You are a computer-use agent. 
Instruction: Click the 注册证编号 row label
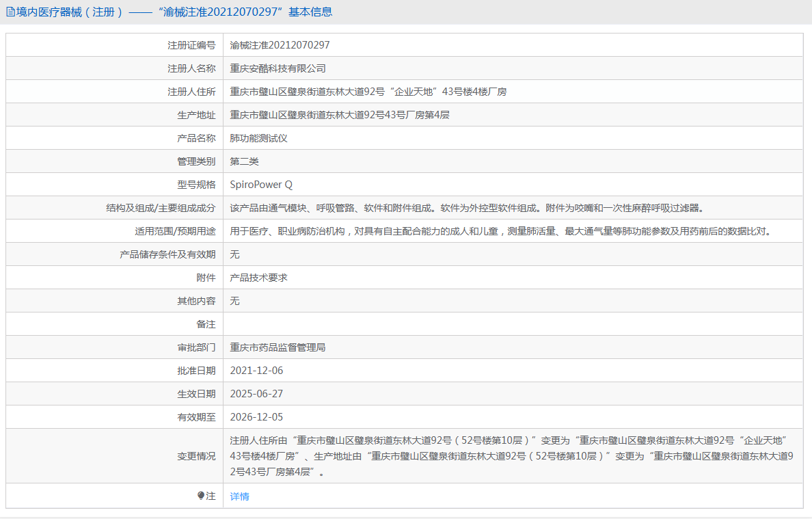[191, 45]
